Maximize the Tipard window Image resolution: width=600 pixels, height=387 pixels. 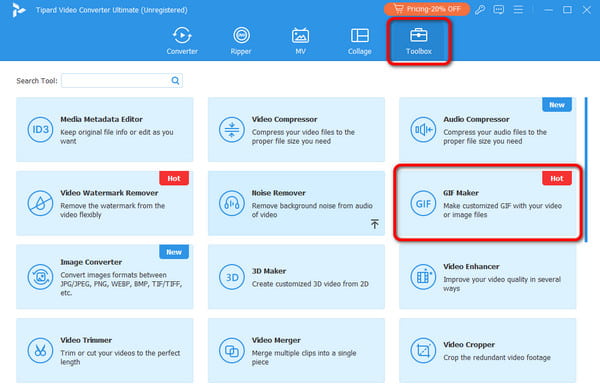[567, 10]
